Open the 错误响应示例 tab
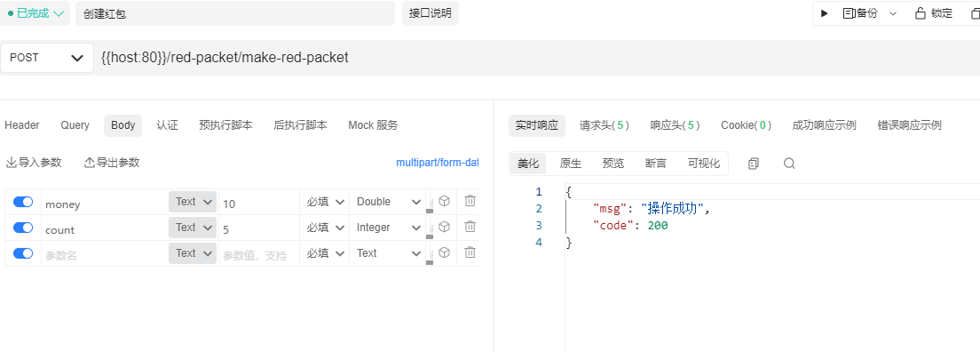 click(909, 125)
